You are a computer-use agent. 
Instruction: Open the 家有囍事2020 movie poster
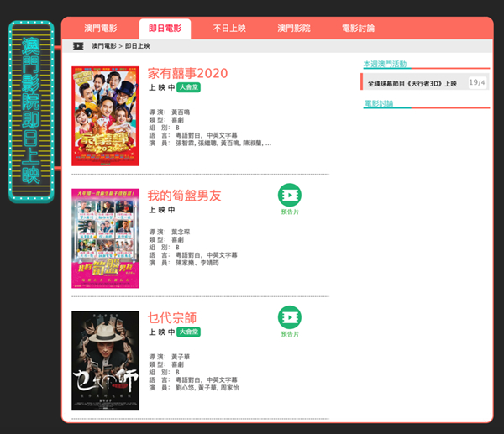click(x=106, y=116)
